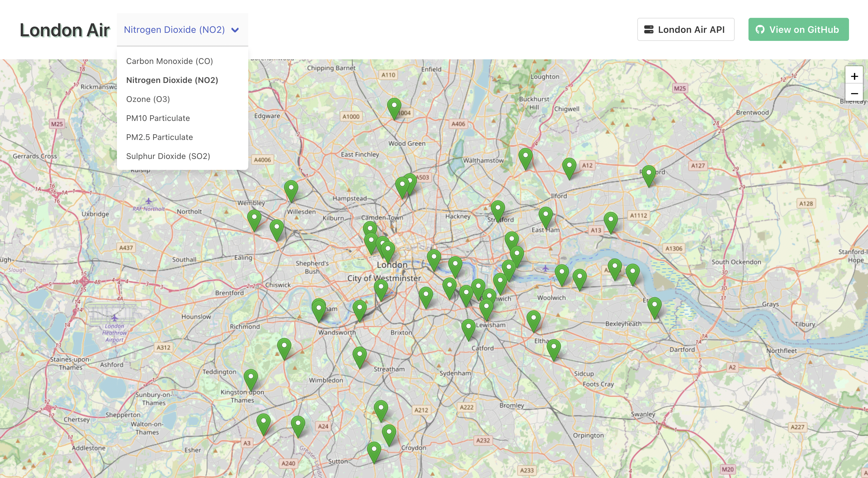This screenshot has height=478, width=868.
Task: Click the London Air title
Action: pos(65,30)
